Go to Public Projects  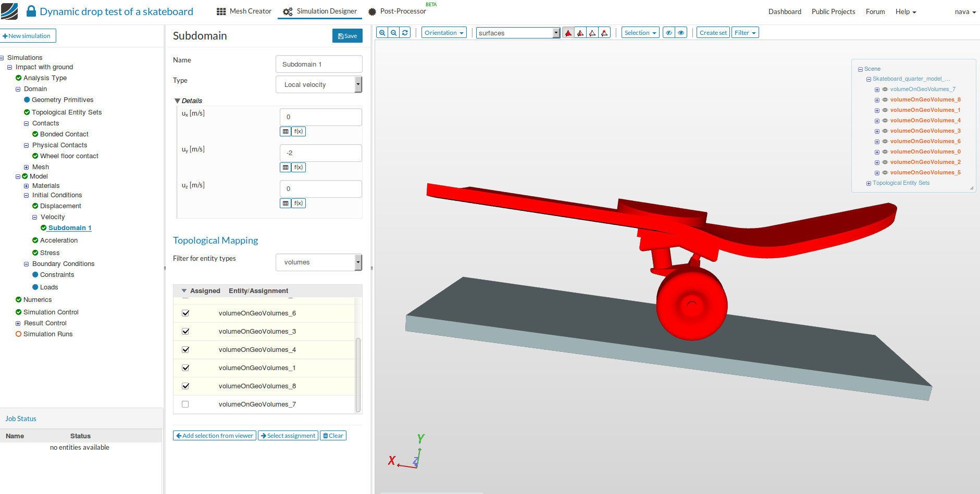point(833,11)
